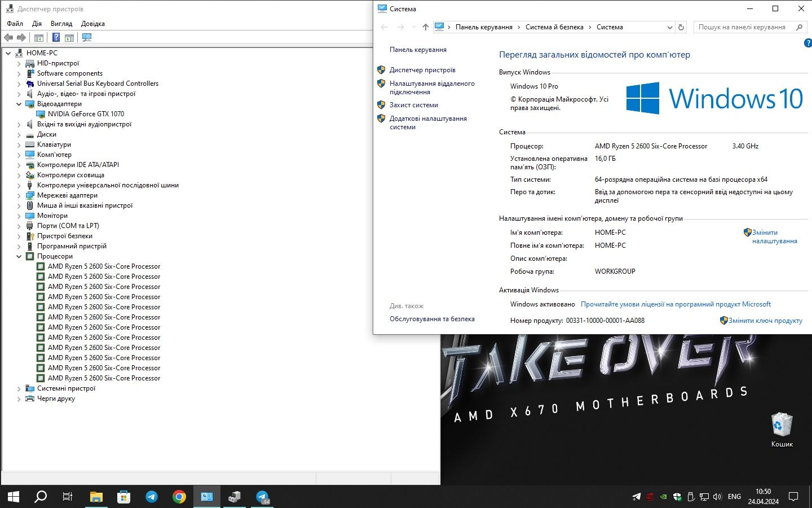This screenshot has width=812, height=508.
Task: Open Google Chrome from the taskbar
Action: coord(179,497)
